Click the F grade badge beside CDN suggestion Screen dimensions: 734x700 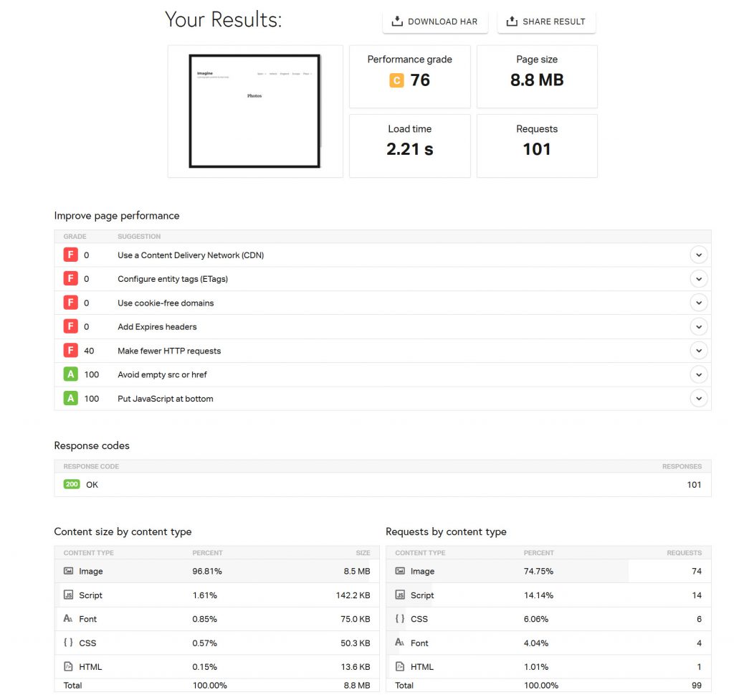[70, 255]
